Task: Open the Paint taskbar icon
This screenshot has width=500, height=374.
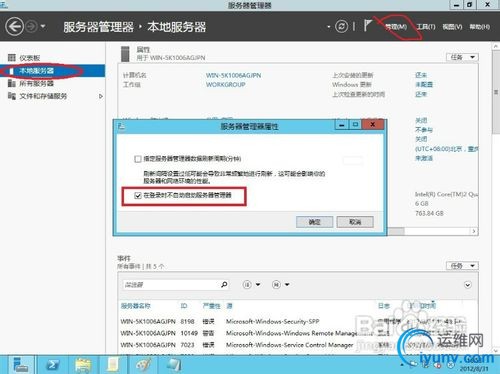Action: tap(144, 365)
